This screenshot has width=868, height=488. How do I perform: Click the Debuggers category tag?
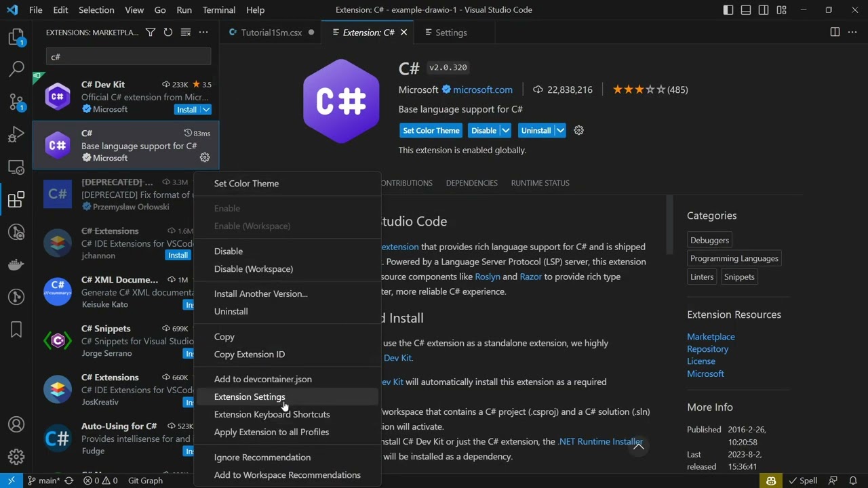[x=709, y=240]
